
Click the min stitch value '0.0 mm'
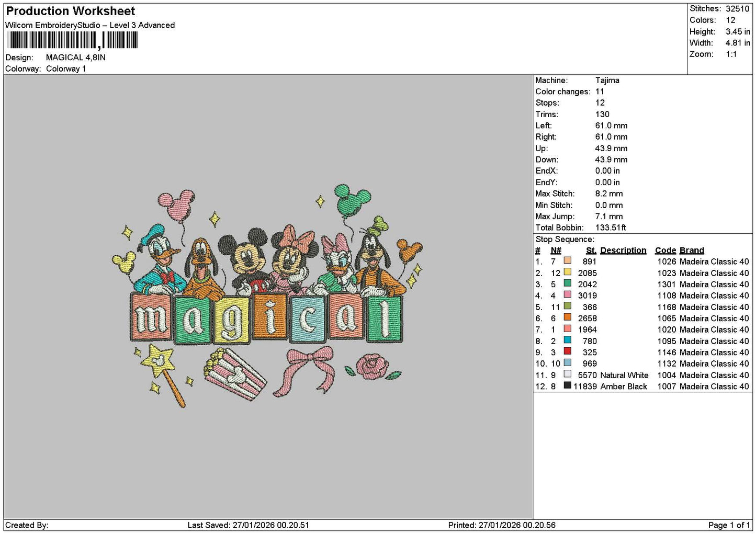610,206
